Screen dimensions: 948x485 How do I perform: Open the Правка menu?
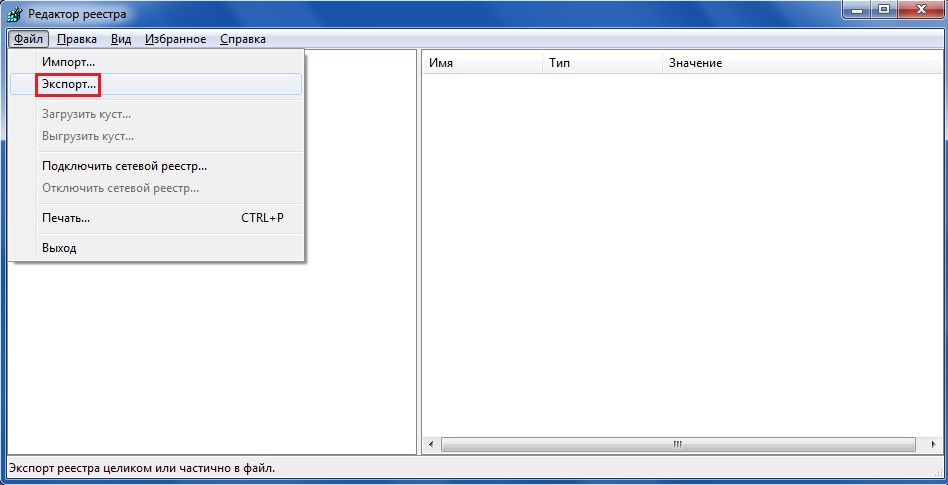coord(77,39)
